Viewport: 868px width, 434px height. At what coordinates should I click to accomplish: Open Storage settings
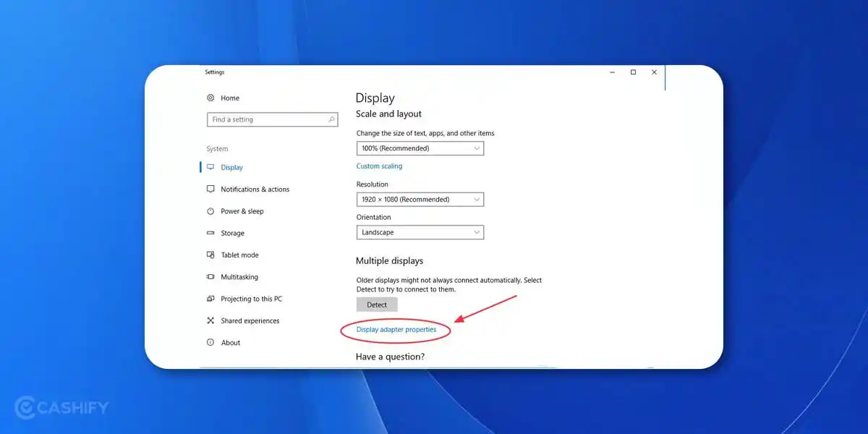pyautogui.click(x=233, y=233)
